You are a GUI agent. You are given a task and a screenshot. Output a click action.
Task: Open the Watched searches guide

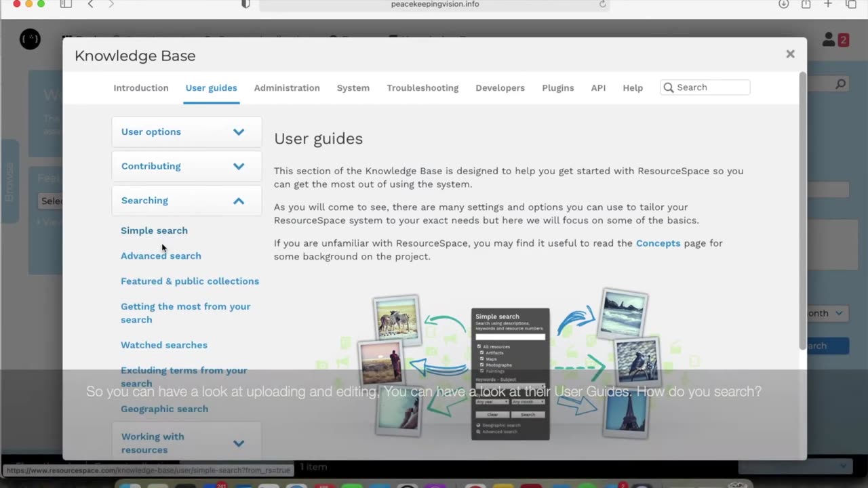pyautogui.click(x=164, y=345)
